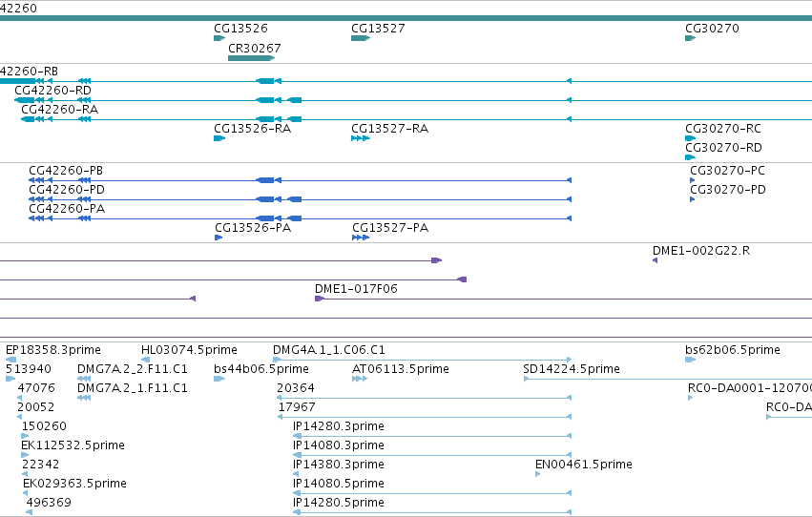Select the DME1-017F06 feature label
The image size is (812, 517).
356,289
